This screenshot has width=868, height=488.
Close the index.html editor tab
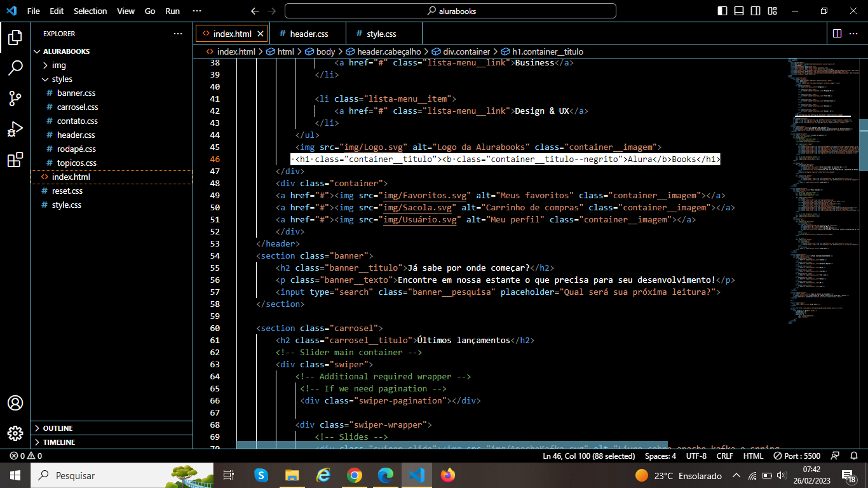[x=261, y=34]
